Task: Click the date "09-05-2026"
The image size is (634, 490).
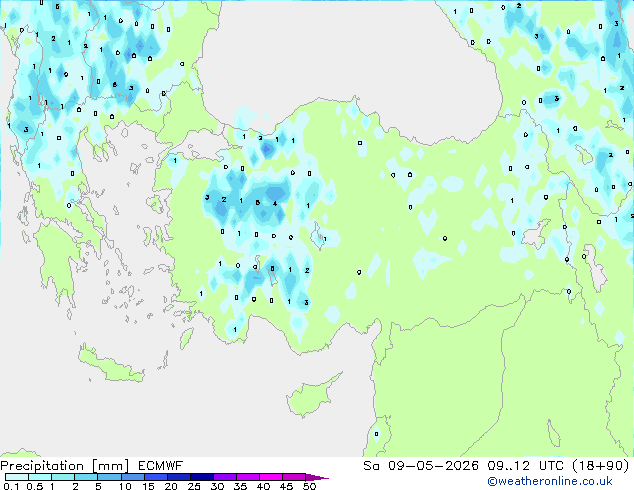Action: click(433, 466)
